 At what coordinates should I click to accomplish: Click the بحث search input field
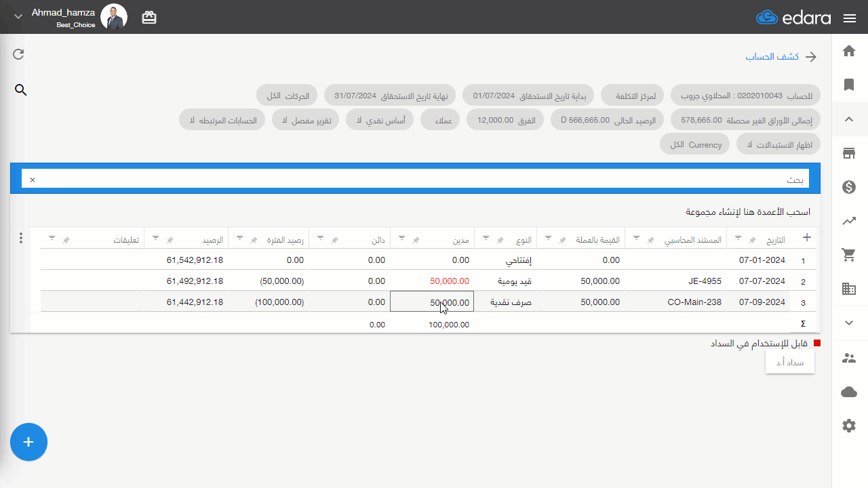pos(415,180)
